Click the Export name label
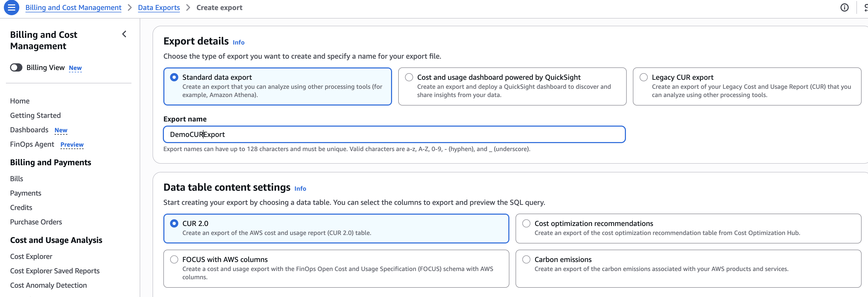 click(x=185, y=119)
